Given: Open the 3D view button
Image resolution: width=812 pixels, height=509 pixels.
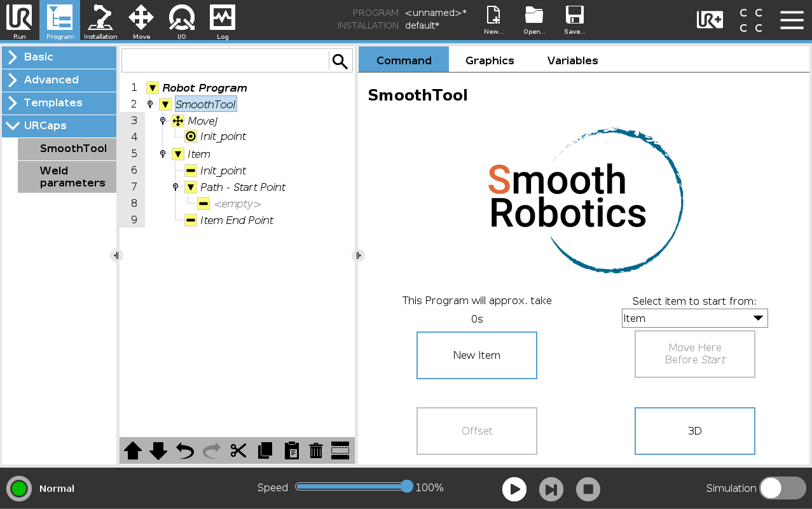Looking at the screenshot, I should click(x=695, y=431).
